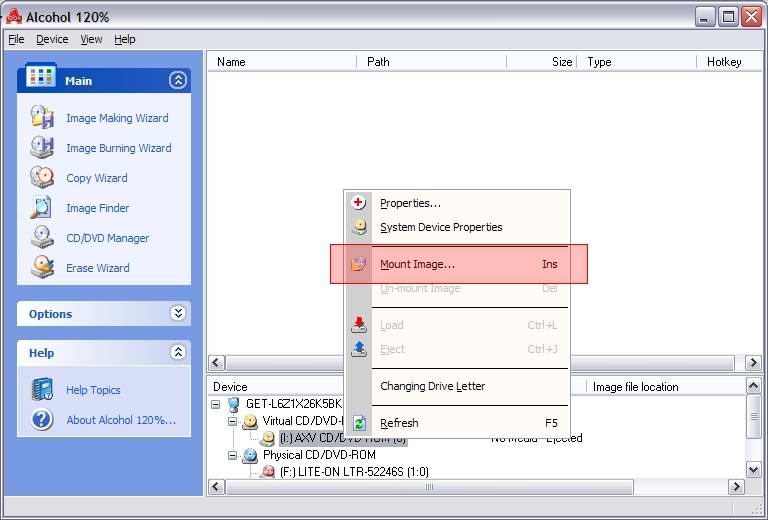
Task: Click image list scroll right arrow
Action: pos(753,363)
